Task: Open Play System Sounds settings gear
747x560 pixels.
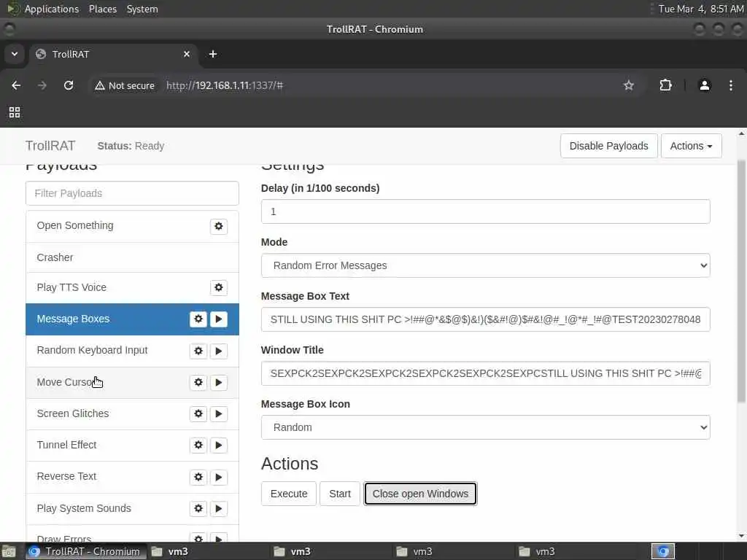Action: pos(198,508)
